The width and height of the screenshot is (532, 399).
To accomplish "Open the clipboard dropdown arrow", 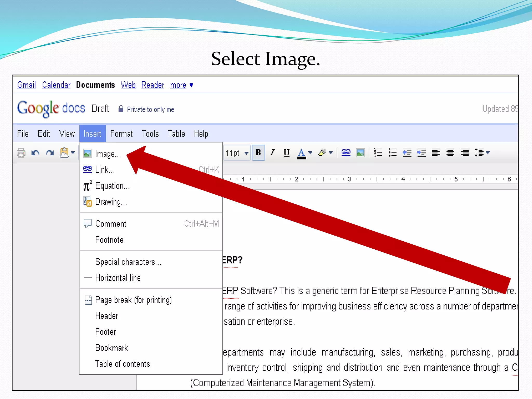I will 73,153.
